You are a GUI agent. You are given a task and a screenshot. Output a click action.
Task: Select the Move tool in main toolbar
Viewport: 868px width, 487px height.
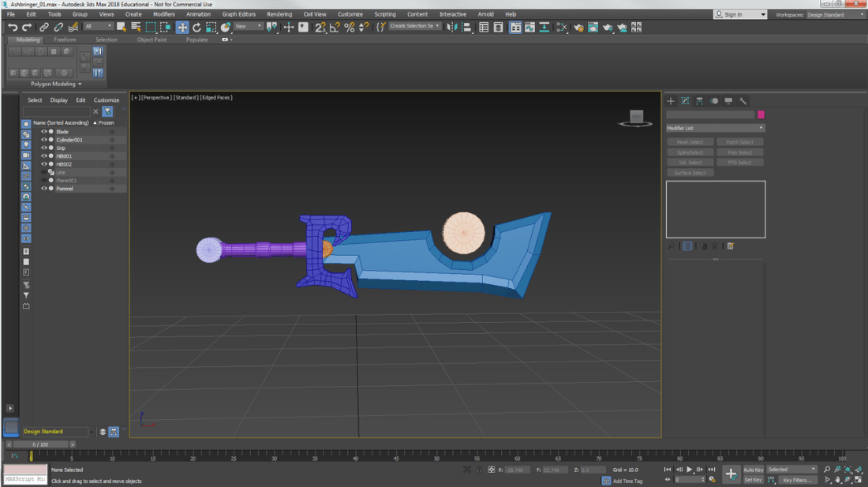pyautogui.click(x=182, y=28)
